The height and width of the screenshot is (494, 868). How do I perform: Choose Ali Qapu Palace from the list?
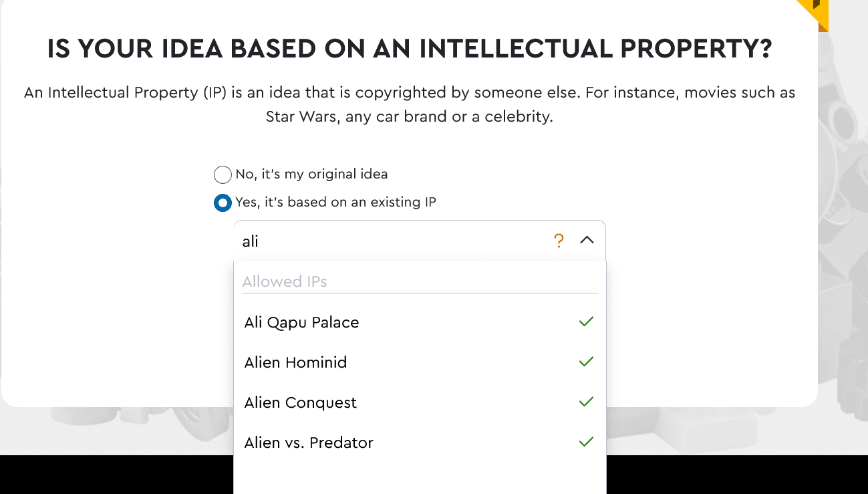(x=420, y=322)
